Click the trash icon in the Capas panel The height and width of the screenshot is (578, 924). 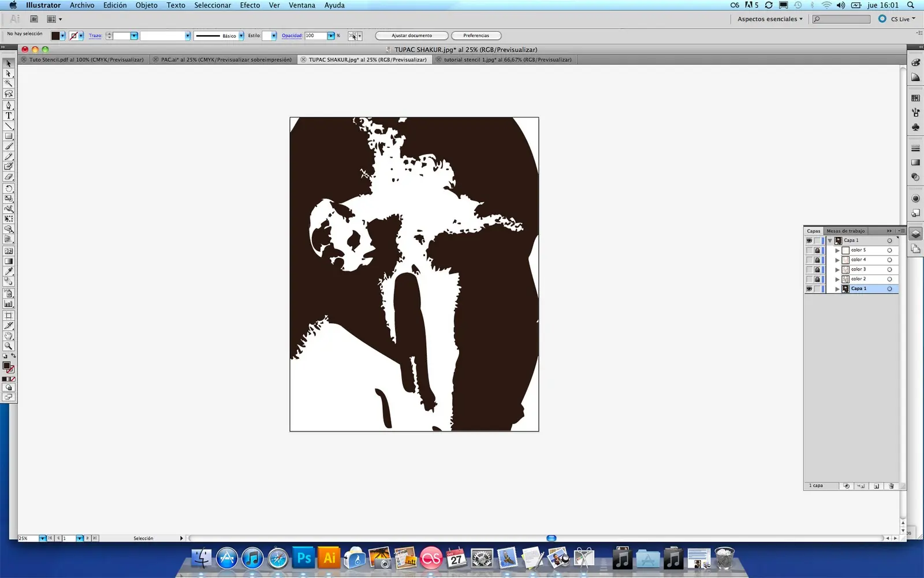(891, 486)
